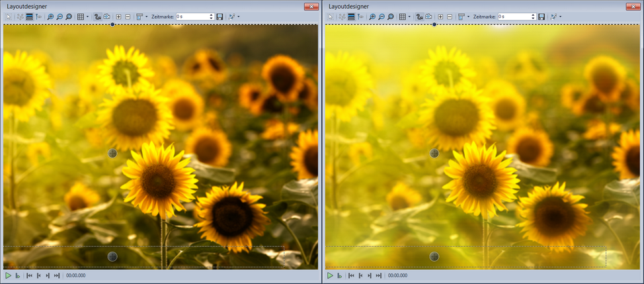Open grid options dropdown arrow, sharp-image window
Image resolution: width=644 pixels, height=284 pixels.
pyautogui.click(x=87, y=17)
